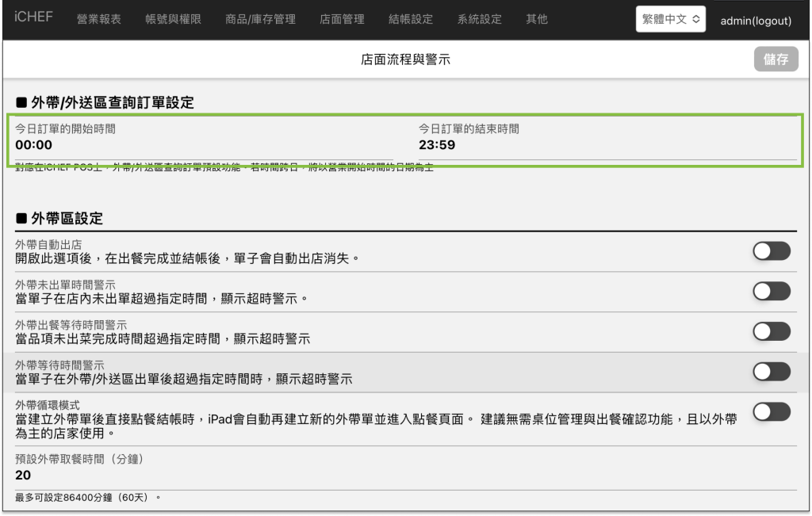Viewport: 812px width, 516px height.
Task: Toggle 外帶出餐等待時間警示 on
Action: [772, 331]
